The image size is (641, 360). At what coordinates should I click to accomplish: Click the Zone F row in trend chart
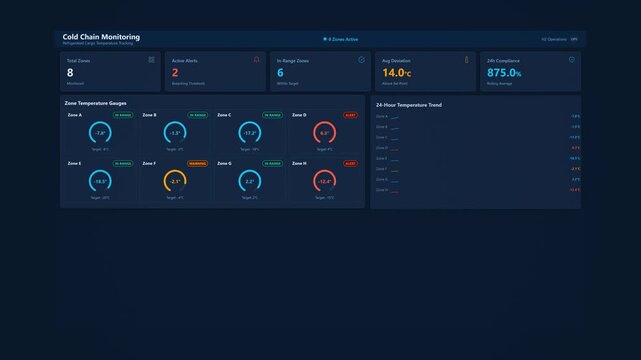[477, 169]
